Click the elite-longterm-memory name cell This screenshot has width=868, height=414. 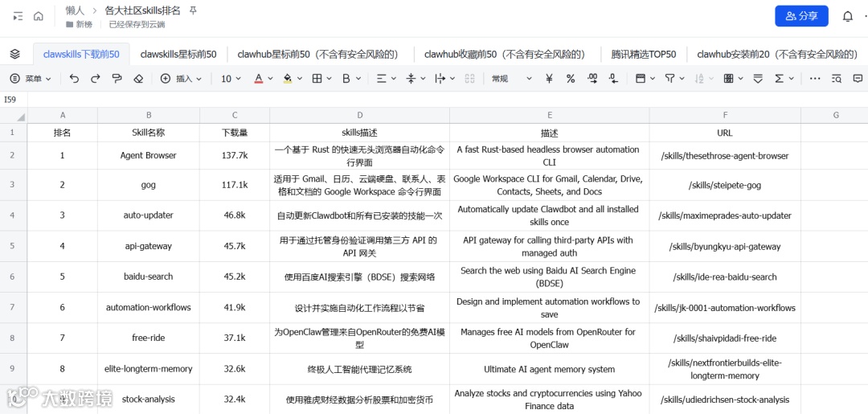point(149,369)
